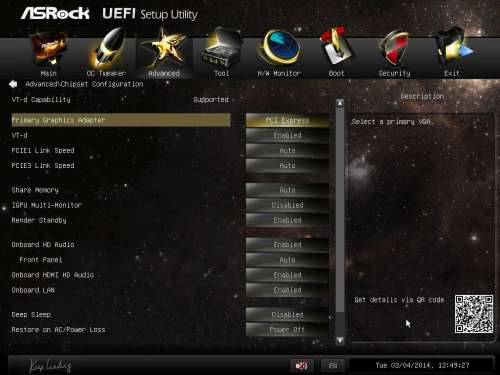Click the scroll down arrow
The image size is (500, 375).
340,340
